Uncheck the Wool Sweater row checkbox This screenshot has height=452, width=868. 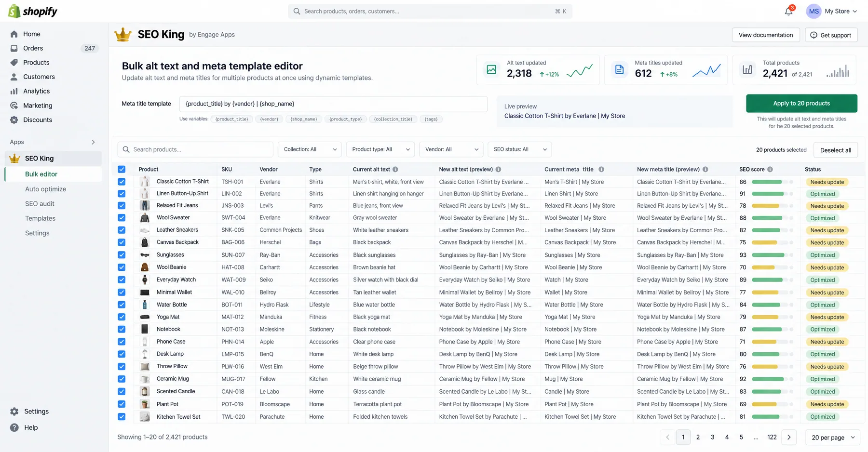point(122,218)
